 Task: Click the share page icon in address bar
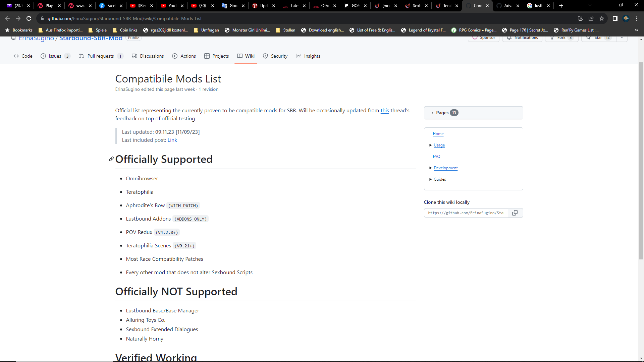click(x=591, y=18)
